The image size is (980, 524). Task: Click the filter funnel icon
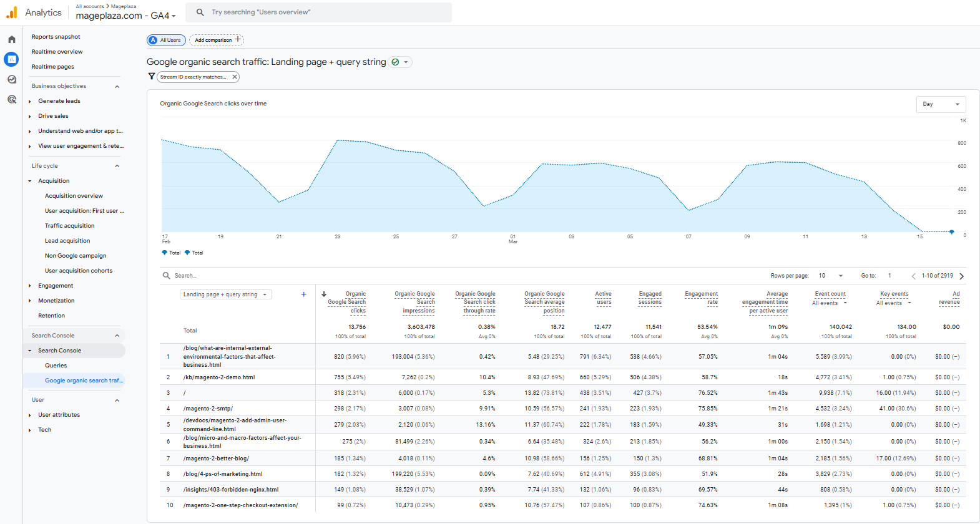point(151,77)
